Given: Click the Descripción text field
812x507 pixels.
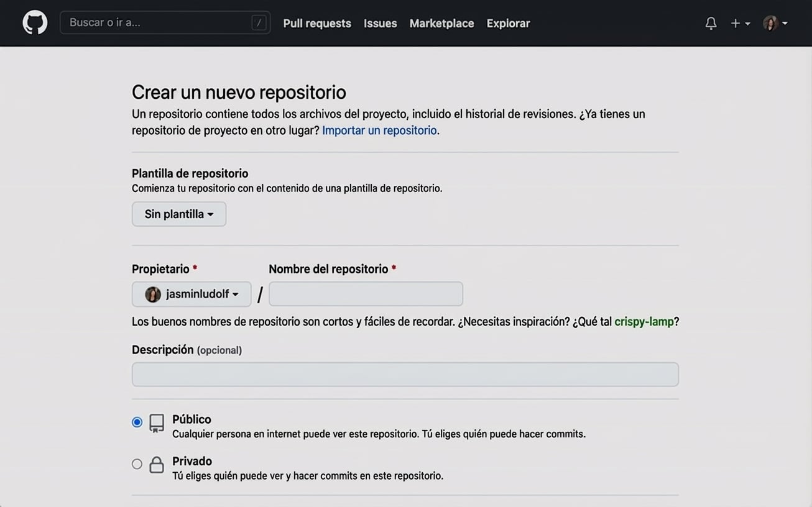Looking at the screenshot, I should (405, 375).
